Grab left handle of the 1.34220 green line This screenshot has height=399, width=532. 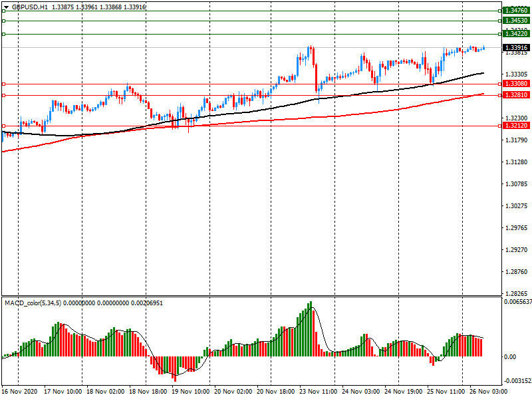click(4, 34)
